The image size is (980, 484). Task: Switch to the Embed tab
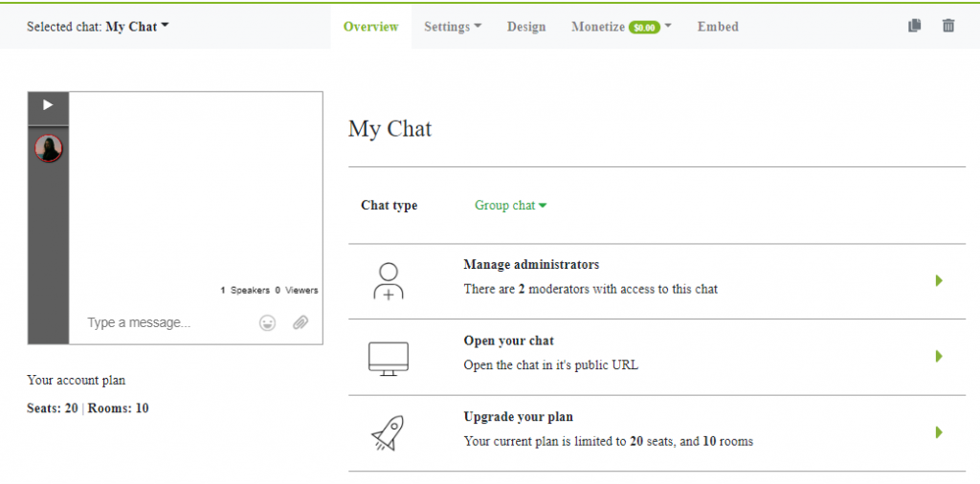(x=718, y=27)
